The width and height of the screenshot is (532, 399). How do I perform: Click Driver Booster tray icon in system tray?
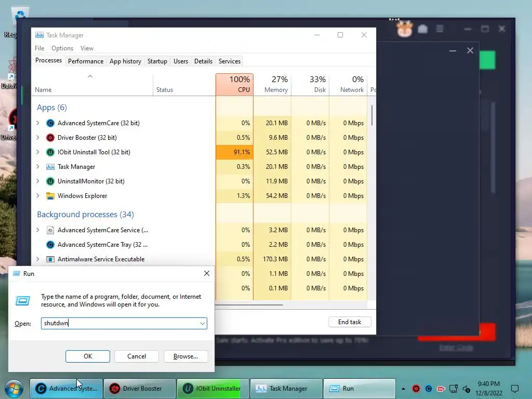416,389
